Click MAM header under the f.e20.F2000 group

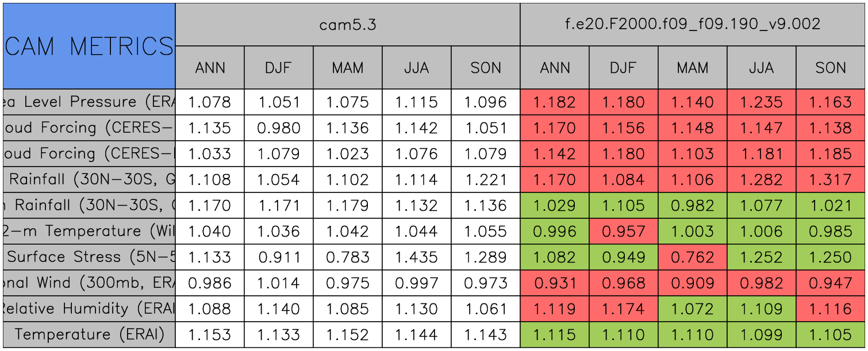point(693,68)
